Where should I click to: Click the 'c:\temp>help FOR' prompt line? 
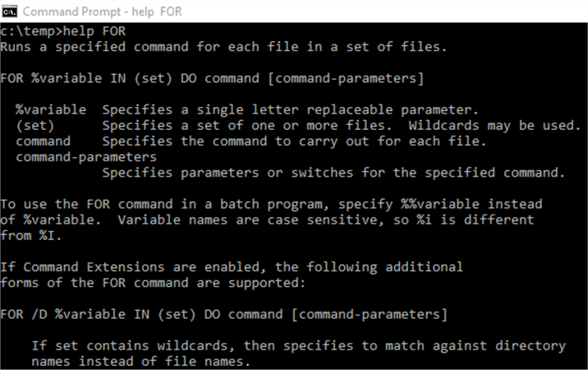coord(63,31)
